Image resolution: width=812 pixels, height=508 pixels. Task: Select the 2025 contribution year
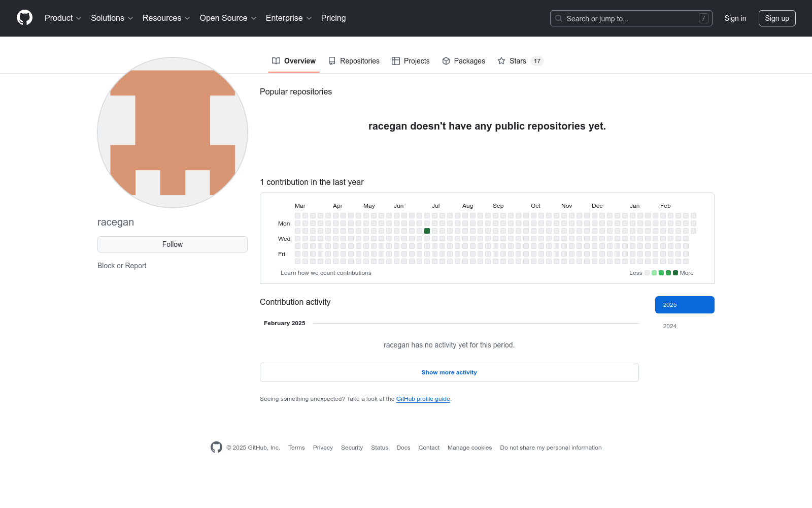[x=685, y=305]
